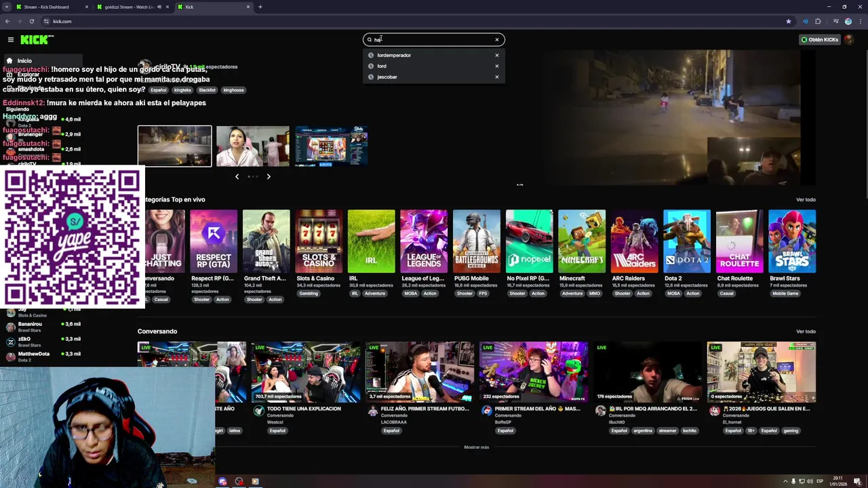Click the kinghouse tag on featured stream

click(233, 89)
